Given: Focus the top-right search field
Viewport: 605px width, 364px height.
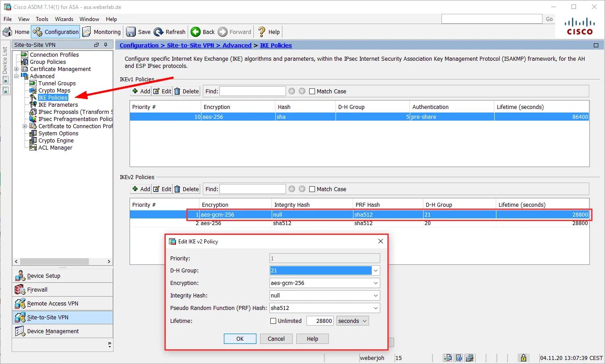Looking at the screenshot, I should 492,19.
